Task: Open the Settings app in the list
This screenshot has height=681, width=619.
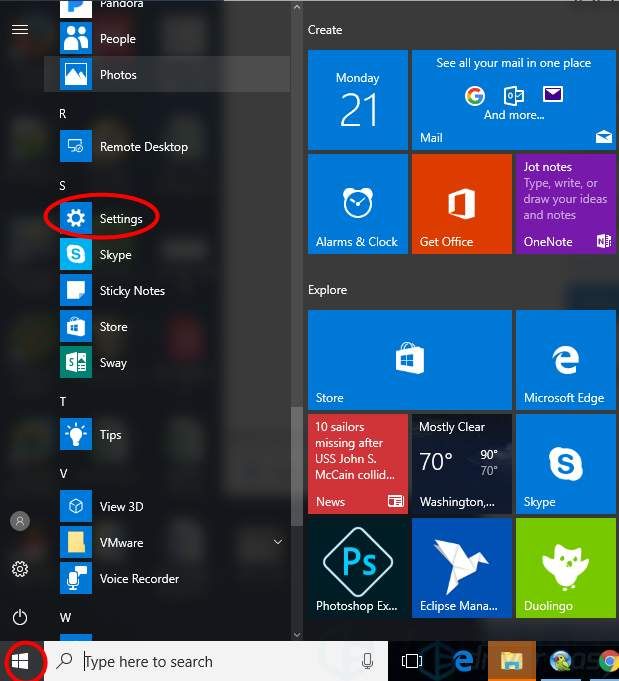Action: click(120, 219)
